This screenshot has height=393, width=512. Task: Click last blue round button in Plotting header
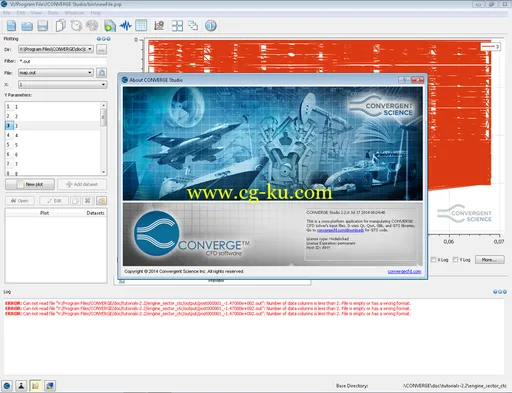pos(108,39)
